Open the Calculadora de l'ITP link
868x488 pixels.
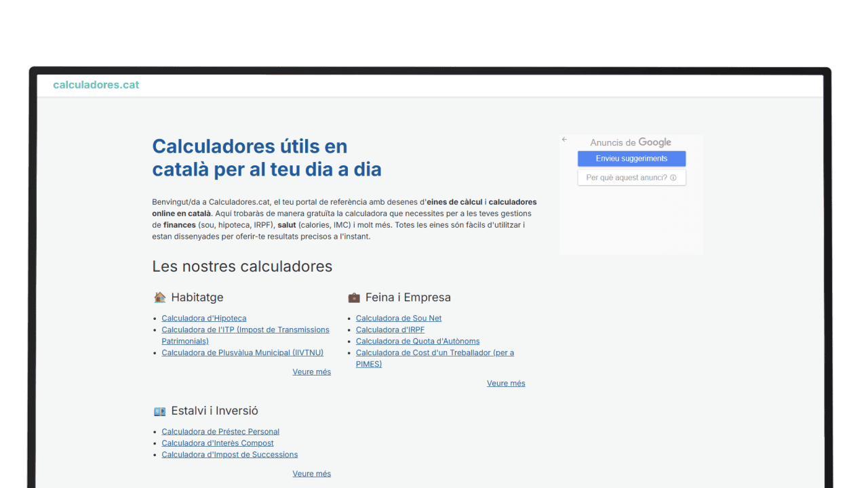coord(245,330)
